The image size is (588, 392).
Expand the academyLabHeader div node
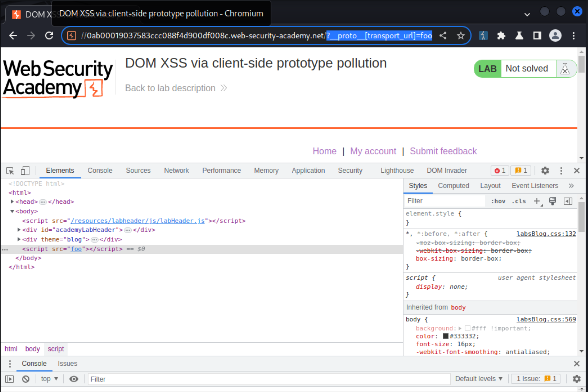coord(19,230)
